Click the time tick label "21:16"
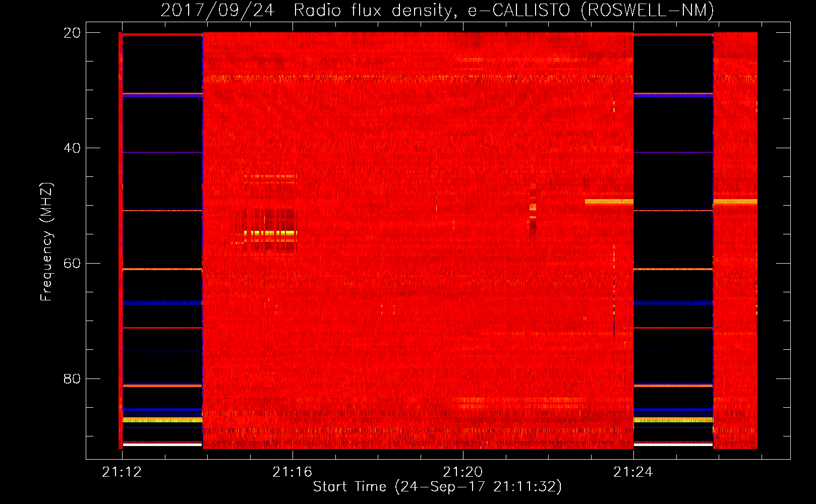The image size is (816, 504). [293, 472]
